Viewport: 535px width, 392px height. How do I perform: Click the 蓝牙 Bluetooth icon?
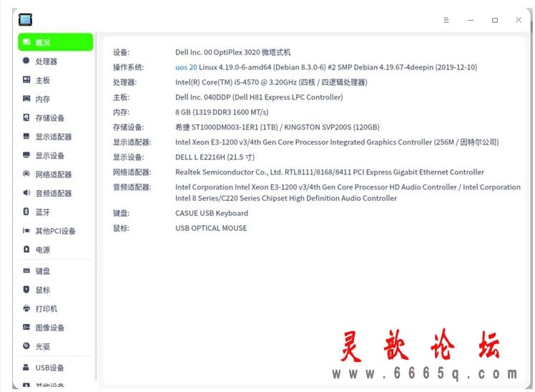click(26, 212)
